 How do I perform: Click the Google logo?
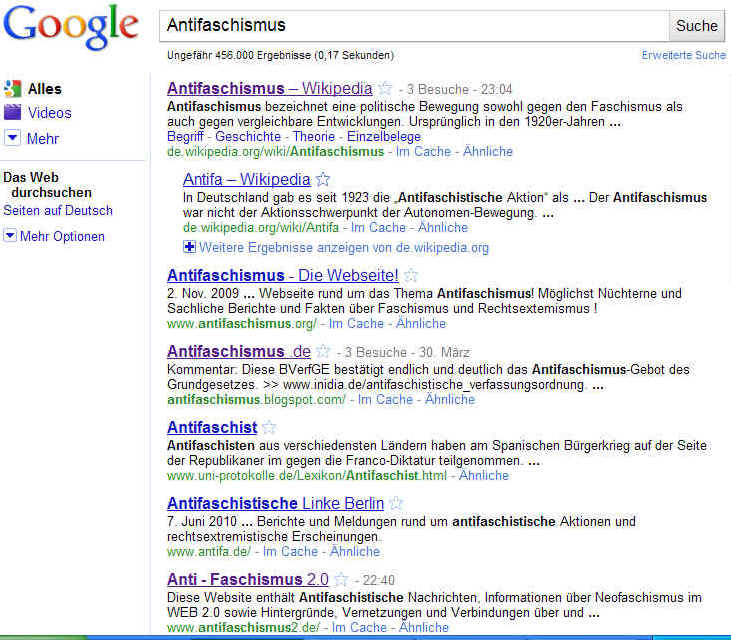(x=71, y=27)
